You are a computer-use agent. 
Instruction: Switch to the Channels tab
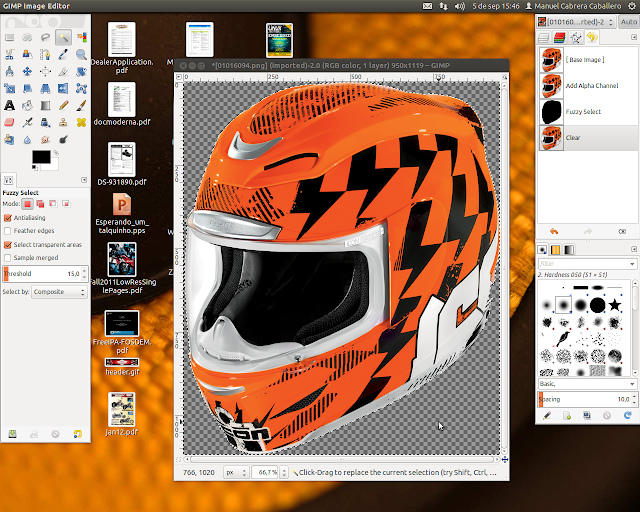click(x=559, y=38)
